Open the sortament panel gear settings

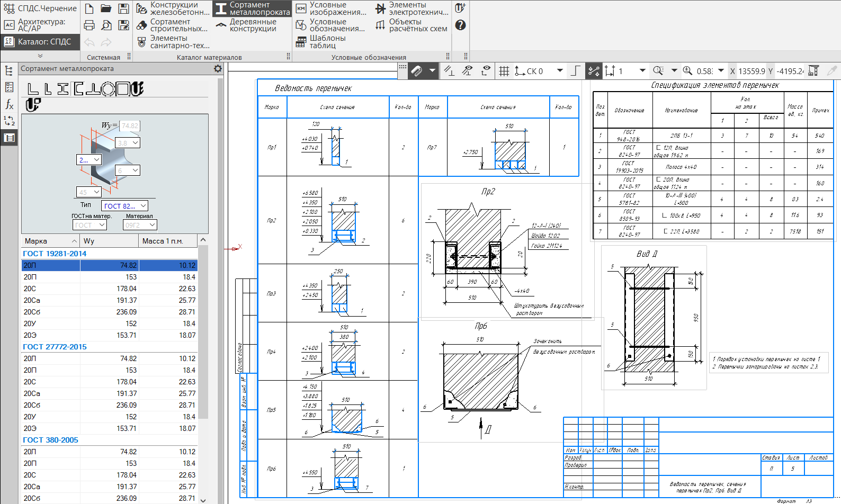pyautogui.click(x=217, y=69)
